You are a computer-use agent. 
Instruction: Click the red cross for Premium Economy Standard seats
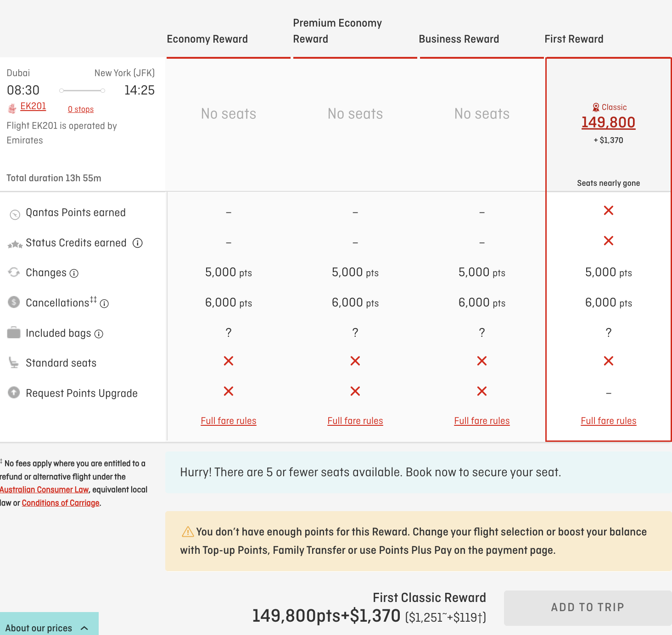(355, 361)
